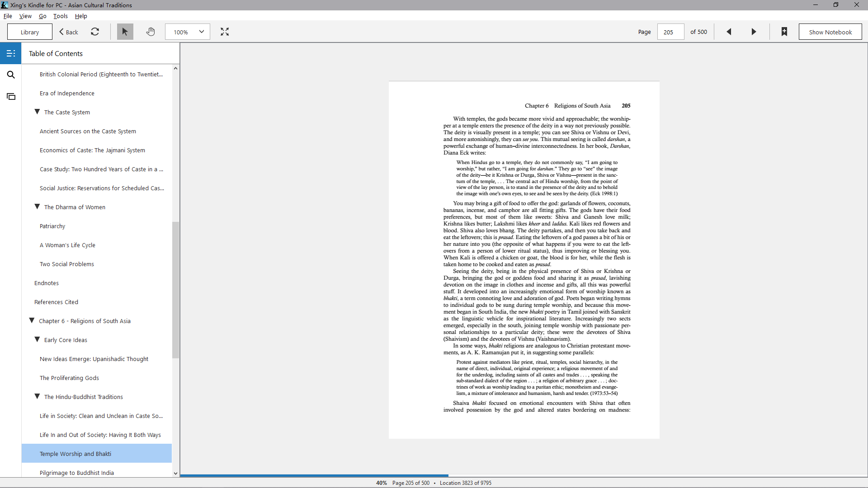The image size is (868, 488).
Task: Select the hand pan tool
Action: 151,32
